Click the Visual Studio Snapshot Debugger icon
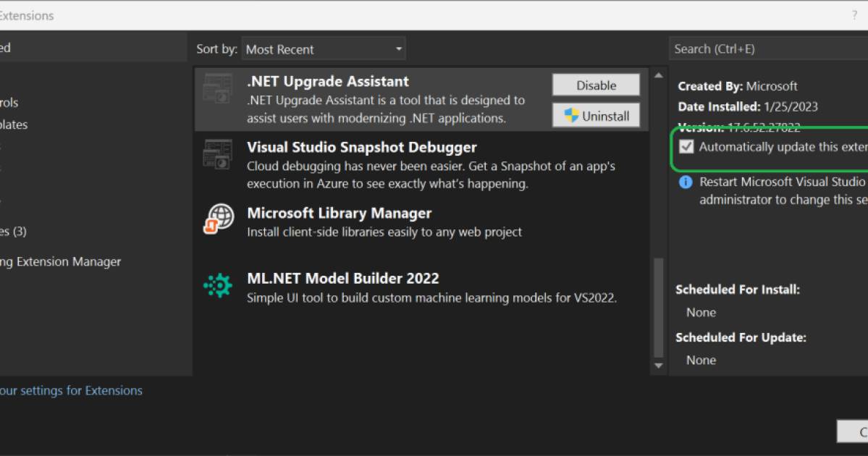 [218, 154]
